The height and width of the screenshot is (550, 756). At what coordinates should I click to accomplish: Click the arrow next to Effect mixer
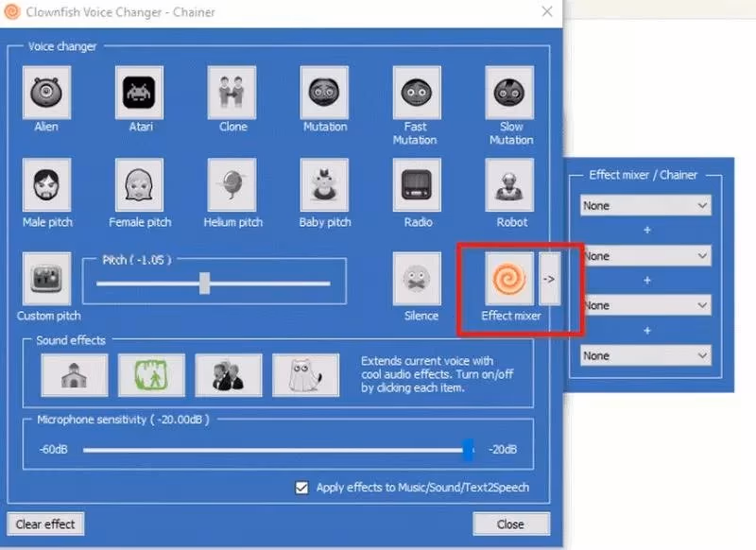(x=551, y=279)
